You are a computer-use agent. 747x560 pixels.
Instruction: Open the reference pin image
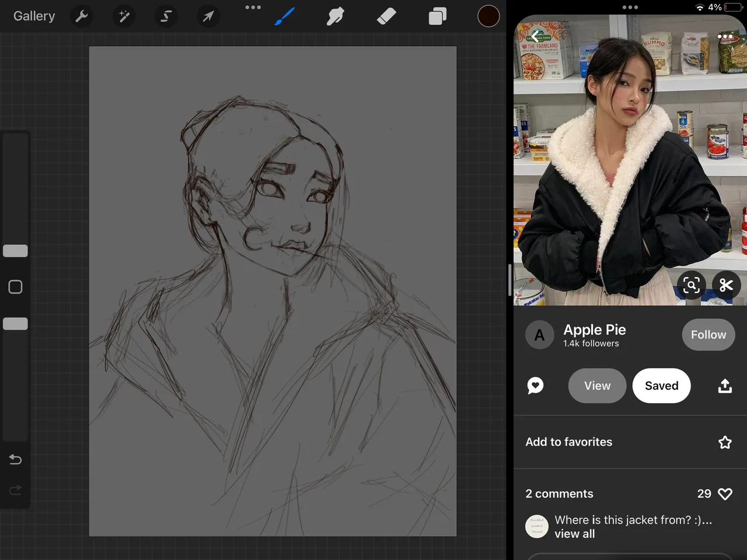630,160
